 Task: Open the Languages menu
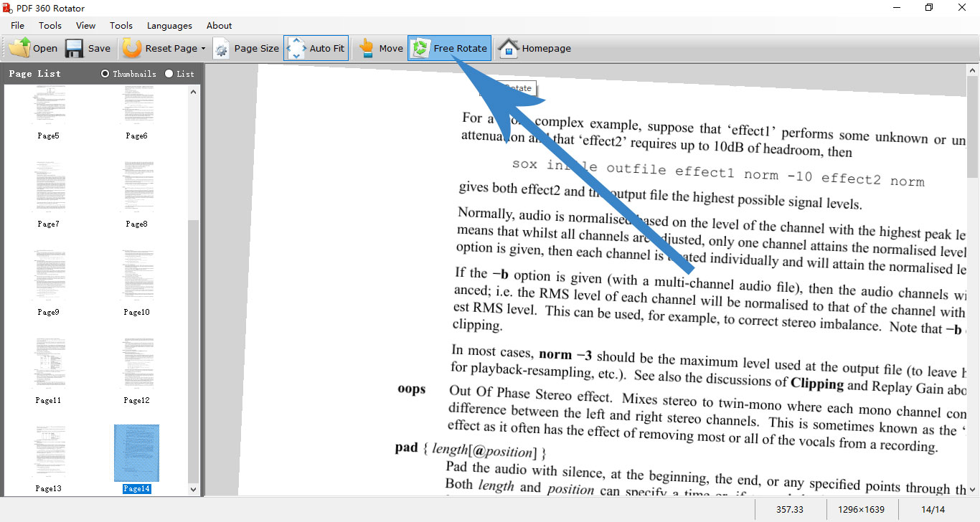[x=169, y=25]
